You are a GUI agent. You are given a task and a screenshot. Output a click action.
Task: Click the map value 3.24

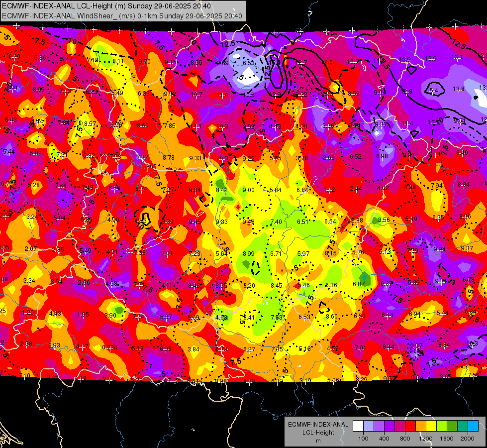point(32,217)
